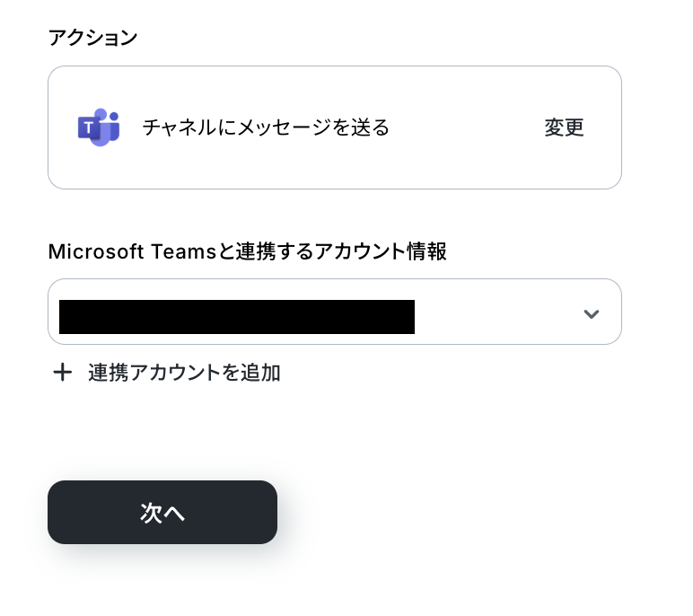
Task: Click the 連携アカウントを追加 link
Action: pyautogui.click(x=184, y=373)
